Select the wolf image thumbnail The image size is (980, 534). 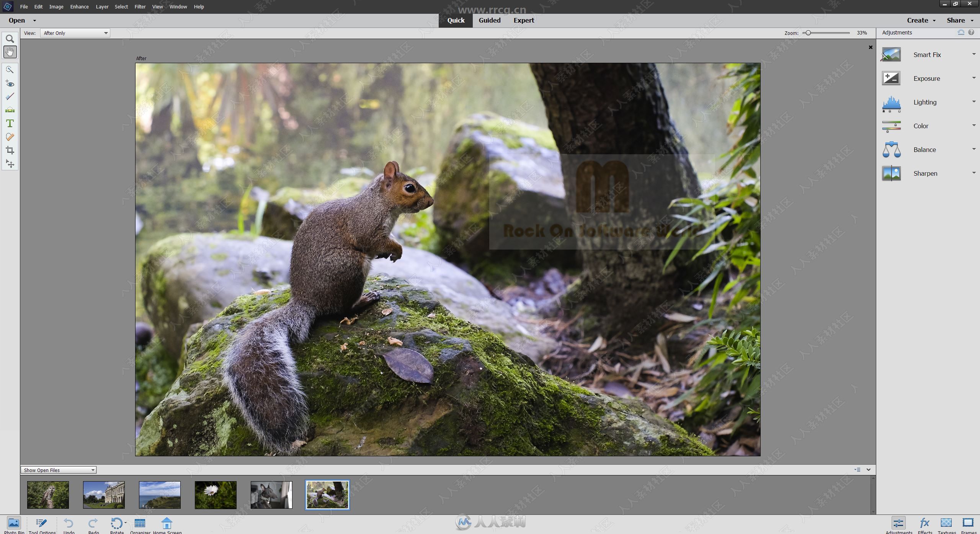(271, 495)
